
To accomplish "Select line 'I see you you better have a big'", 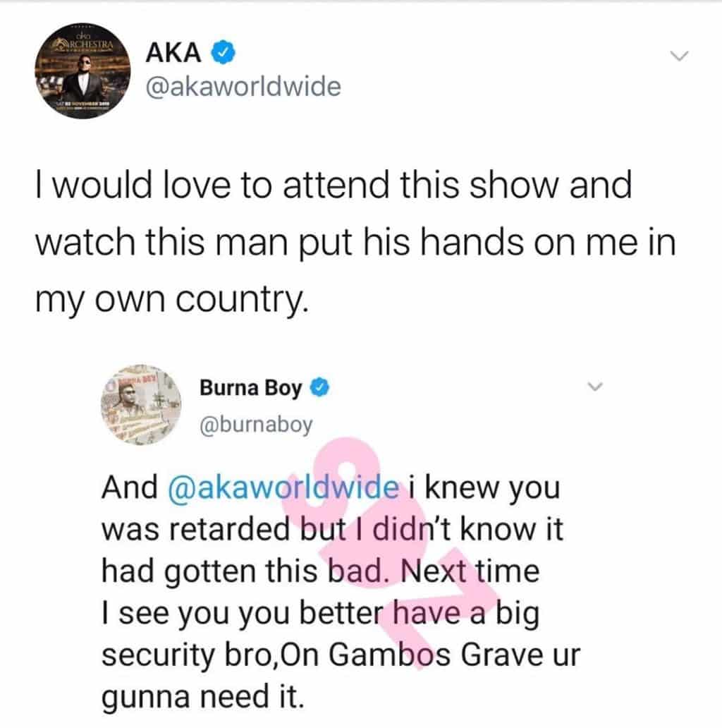I will [x=321, y=614].
